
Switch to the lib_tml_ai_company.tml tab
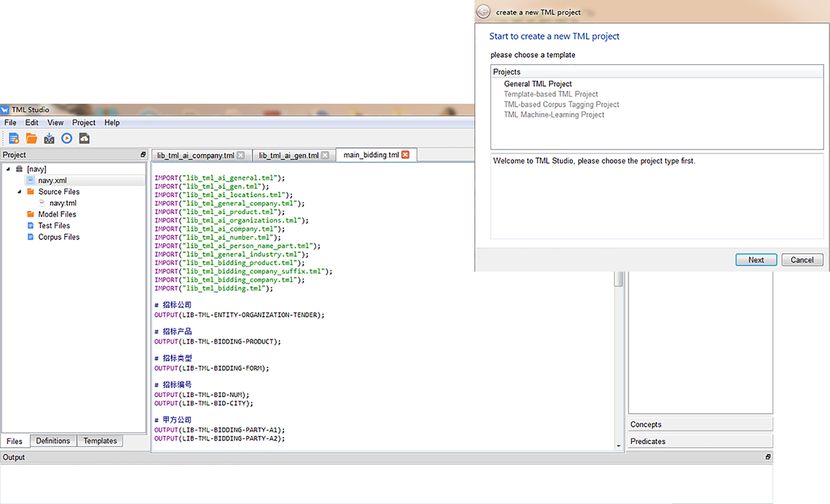click(x=195, y=155)
